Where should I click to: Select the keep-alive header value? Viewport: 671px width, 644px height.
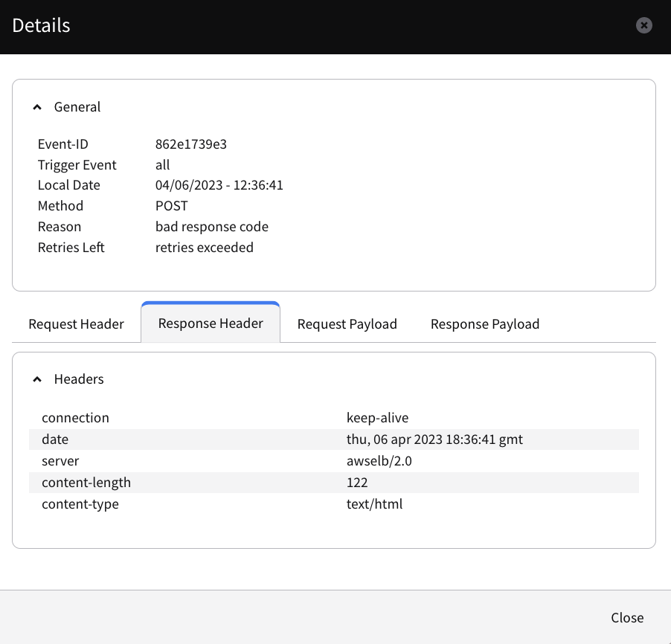(x=377, y=418)
